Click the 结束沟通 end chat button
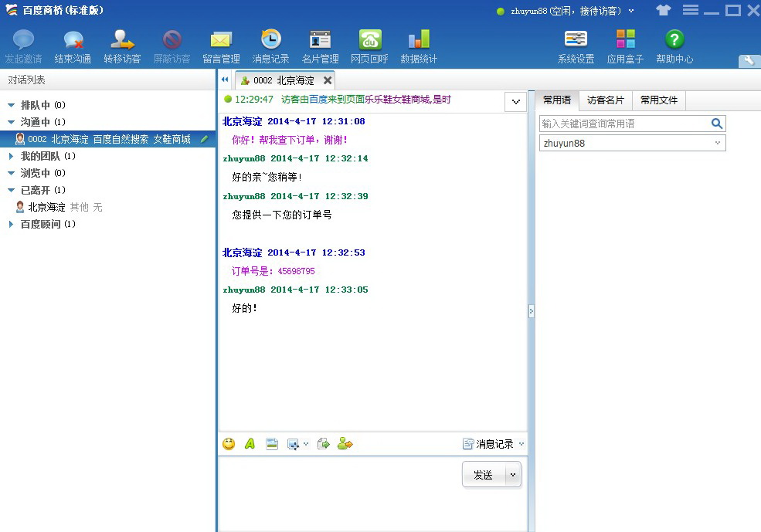This screenshot has width=761, height=532. pyautogui.click(x=72, y=45)
